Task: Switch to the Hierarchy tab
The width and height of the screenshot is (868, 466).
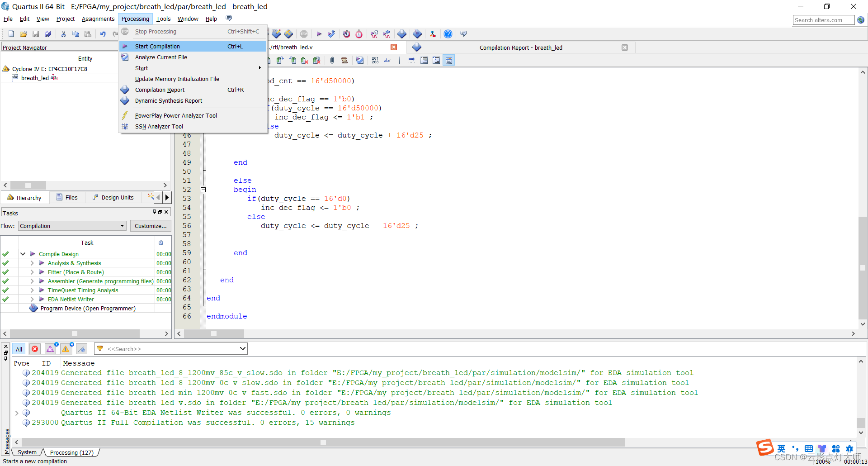Action: point(24,198)
